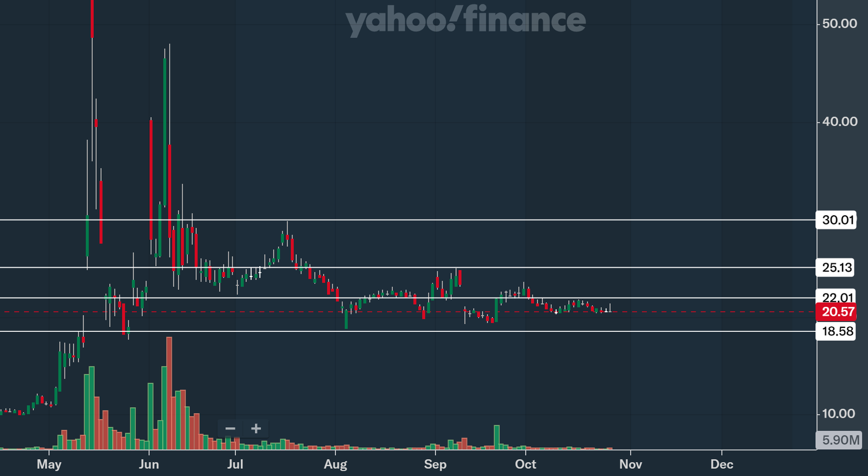Click the tallest red June volume bar
This screenshot has width=868, height=476.
pos(169,394)
